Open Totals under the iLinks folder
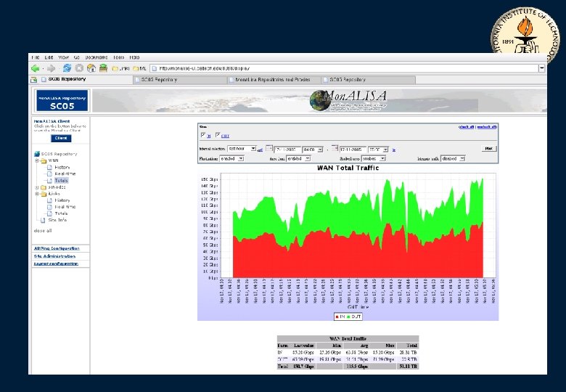Viewport: 566px width, 392px height. point(62,213)
